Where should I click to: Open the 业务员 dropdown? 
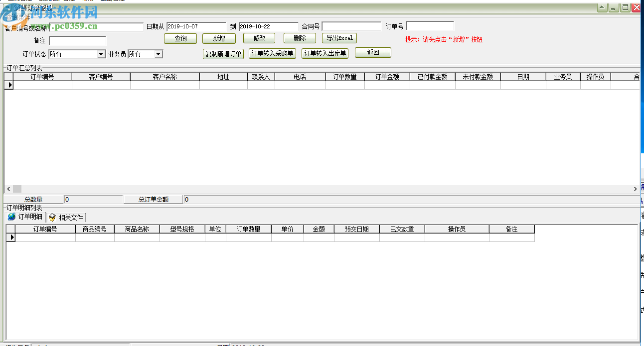pos(159,54)
